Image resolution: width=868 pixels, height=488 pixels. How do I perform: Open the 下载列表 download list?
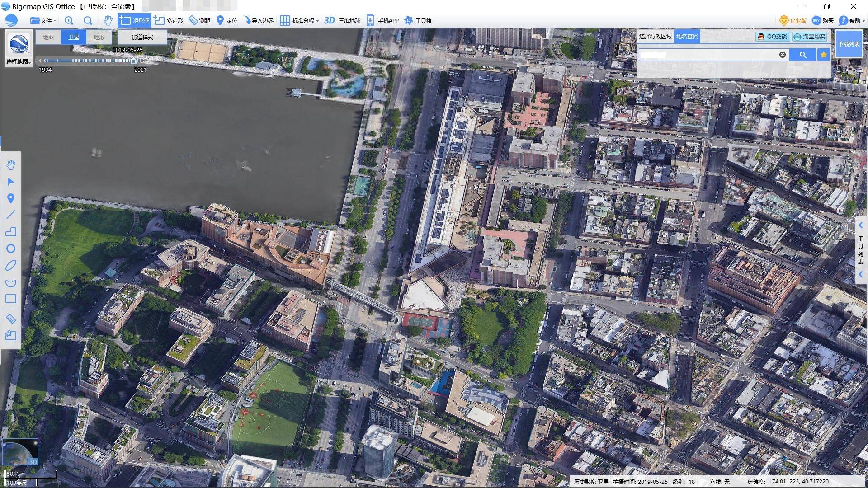coord(849,44)
